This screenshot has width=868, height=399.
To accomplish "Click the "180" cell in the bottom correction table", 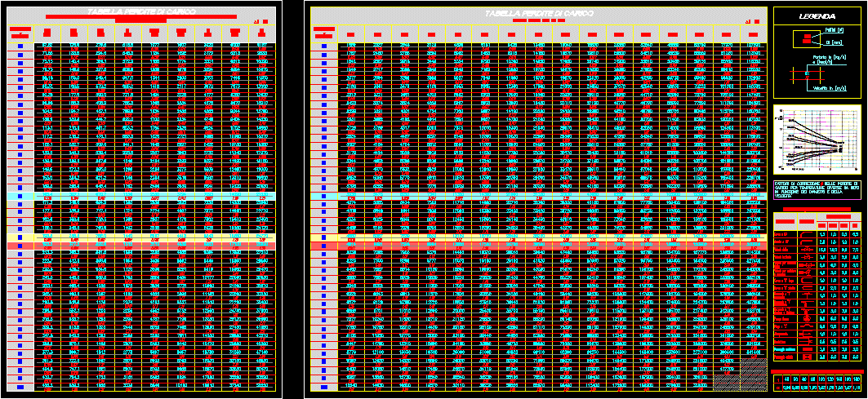I will (857, 379).
